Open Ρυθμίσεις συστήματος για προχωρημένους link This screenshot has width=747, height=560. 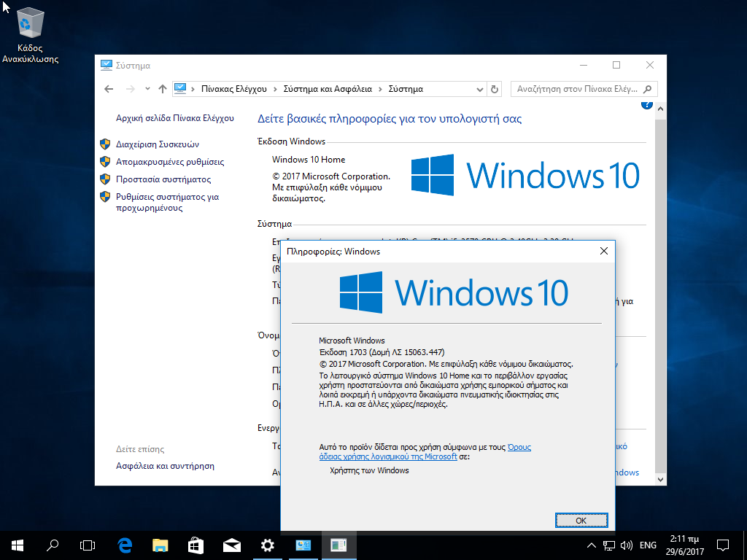tap(167, 203)
